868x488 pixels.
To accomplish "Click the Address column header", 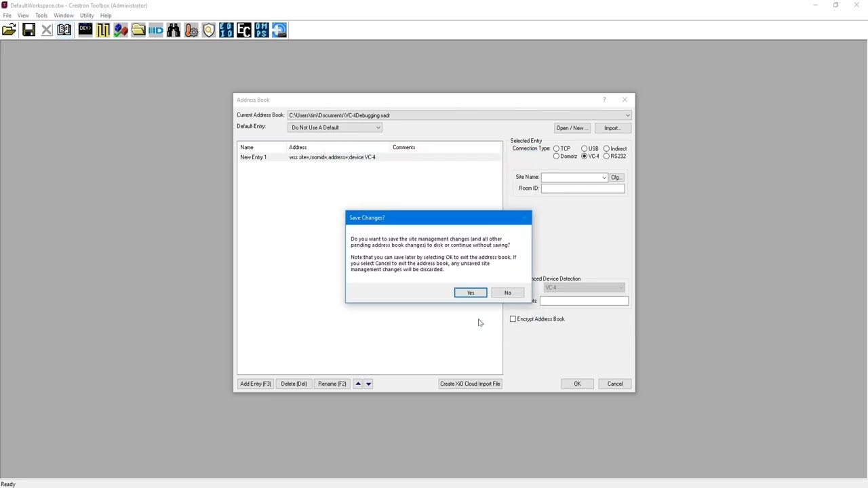I will [339, 147].
